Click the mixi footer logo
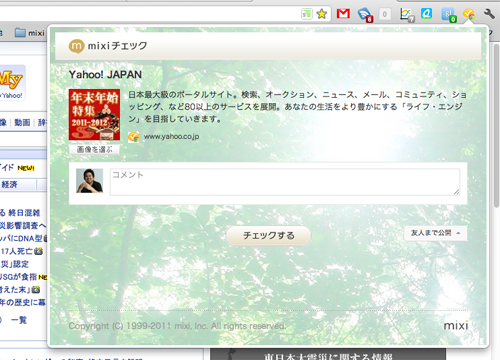The height and width of the screenshot is (360, 500). click(456, 325)
